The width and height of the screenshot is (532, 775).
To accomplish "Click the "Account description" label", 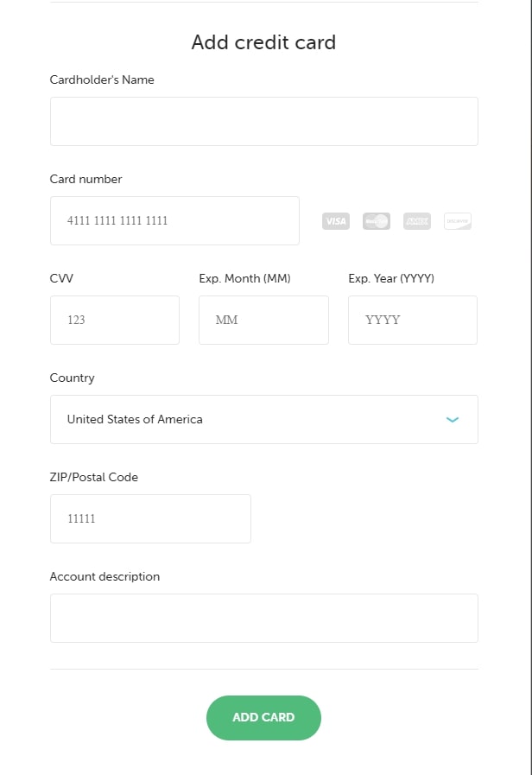I will (x=104, y=576).
